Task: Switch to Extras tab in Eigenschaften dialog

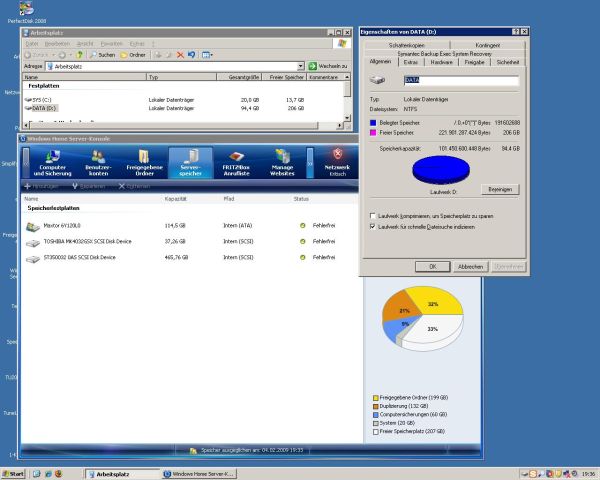Action: click(x=411, y=62)
